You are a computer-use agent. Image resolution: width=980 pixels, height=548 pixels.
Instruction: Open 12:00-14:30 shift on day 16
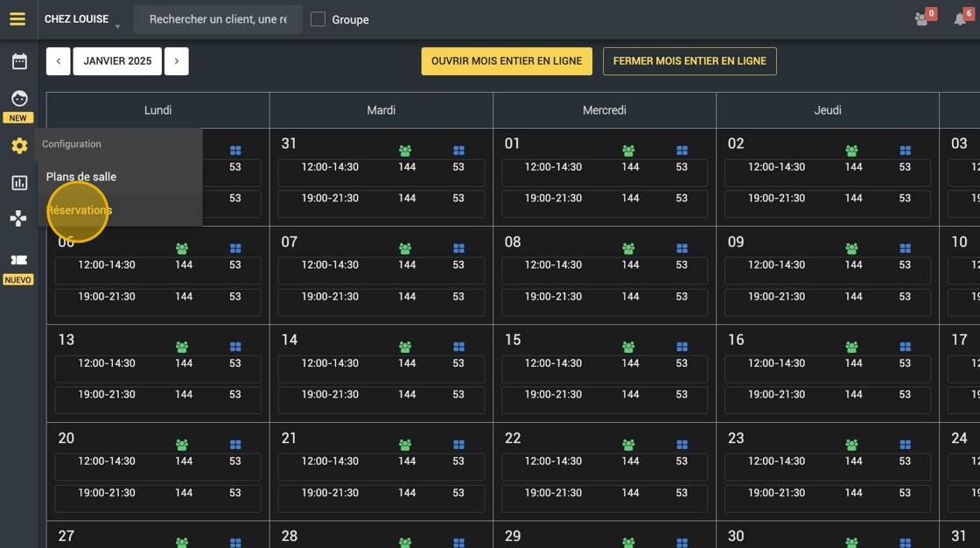click(x=828, y=369)
